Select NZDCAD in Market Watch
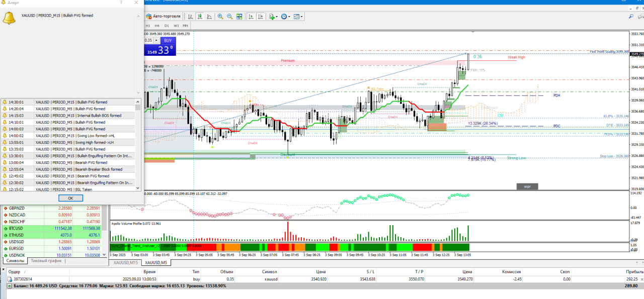This screenshot has height=299, width=644. coord(53,215)
